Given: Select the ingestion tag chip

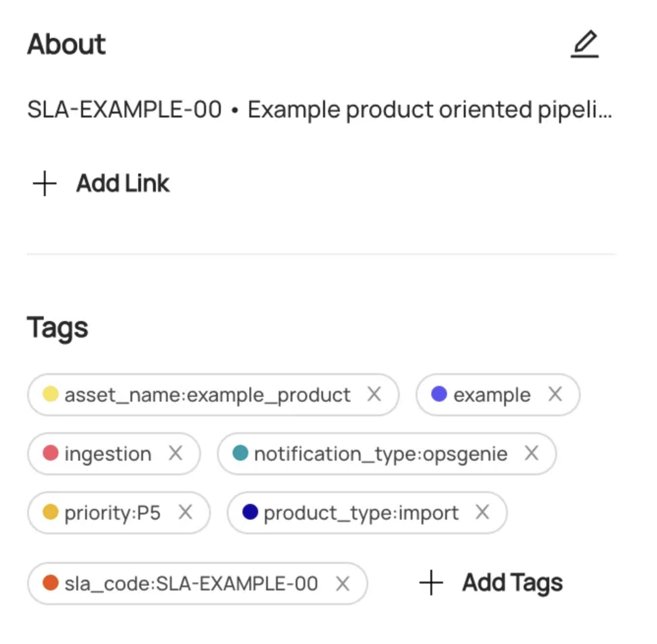Looking at the screenshot, I should 107,453.
